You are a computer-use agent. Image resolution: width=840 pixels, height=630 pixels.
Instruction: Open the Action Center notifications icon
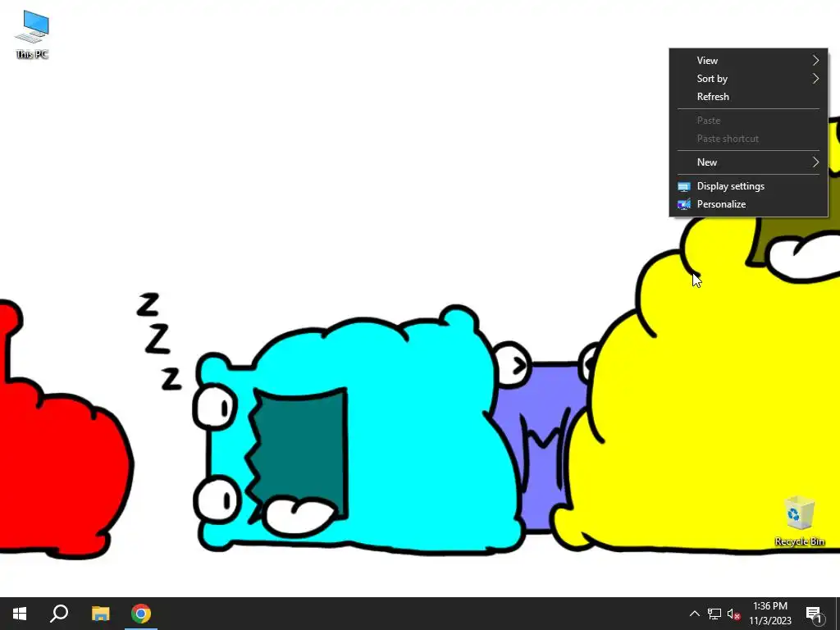(814, 614)
